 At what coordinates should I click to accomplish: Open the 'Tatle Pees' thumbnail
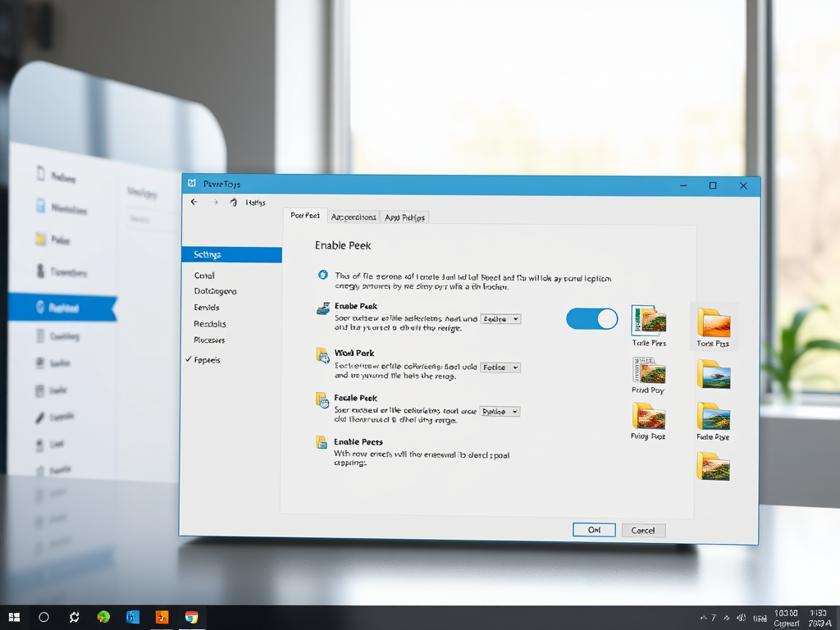coord(649,326)
